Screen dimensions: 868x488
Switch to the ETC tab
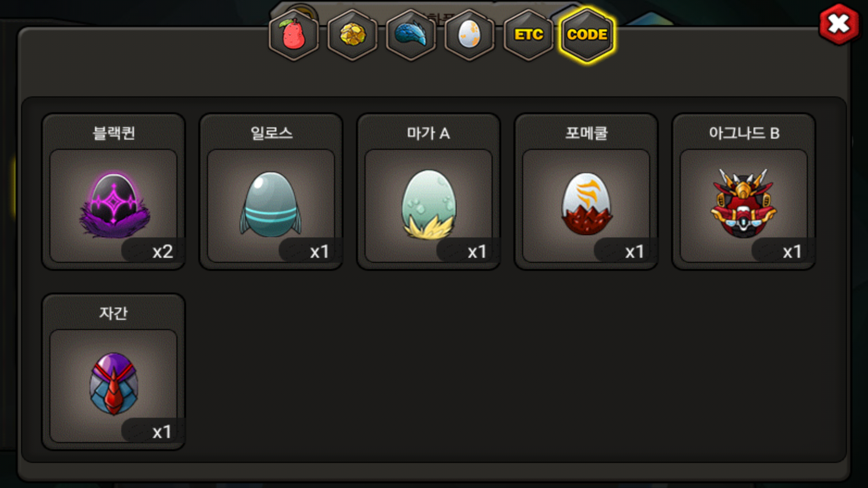[528, 35]
